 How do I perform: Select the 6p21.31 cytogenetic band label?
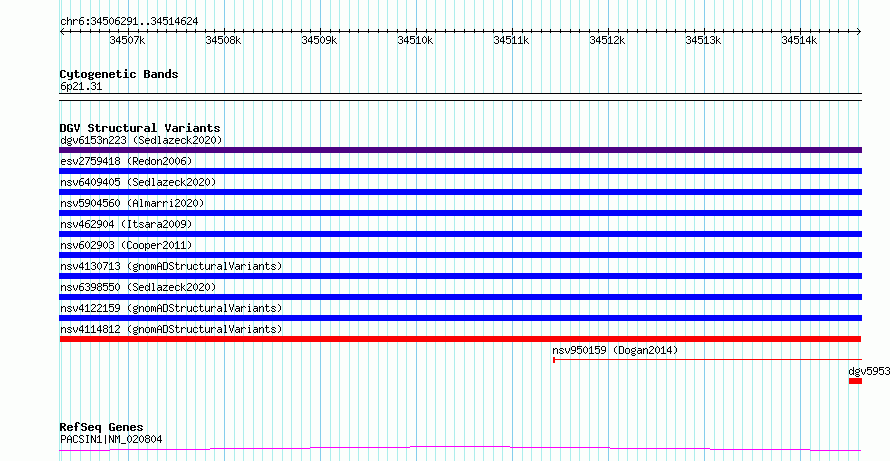(x=81, y=87)
